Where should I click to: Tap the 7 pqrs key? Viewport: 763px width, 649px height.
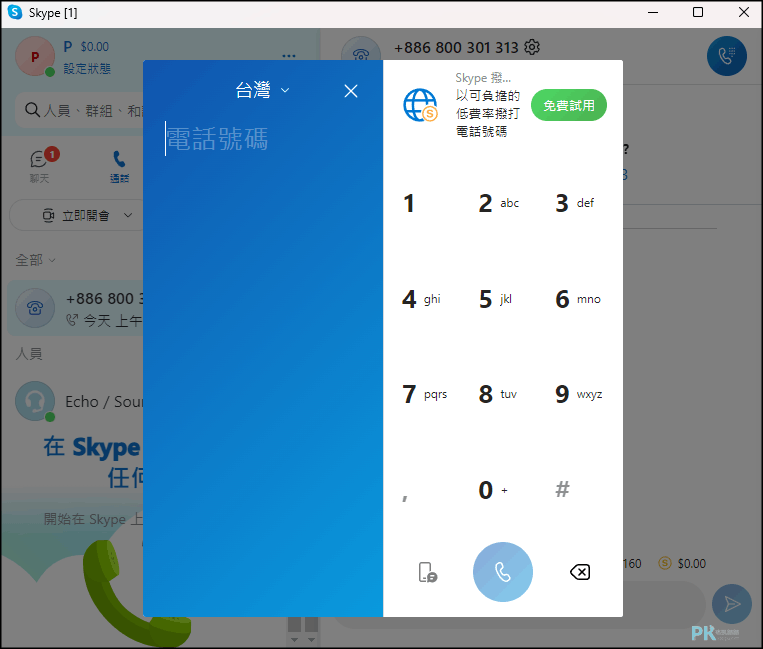426,394
